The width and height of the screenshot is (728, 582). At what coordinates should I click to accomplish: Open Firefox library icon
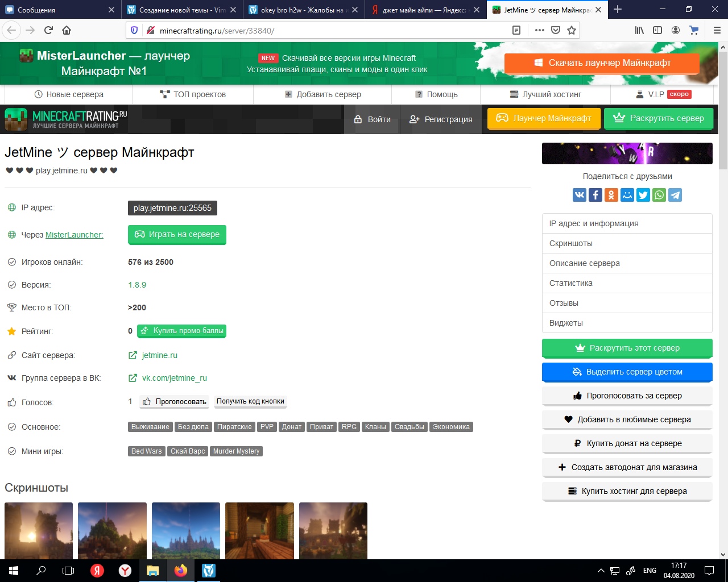point(639,30)
